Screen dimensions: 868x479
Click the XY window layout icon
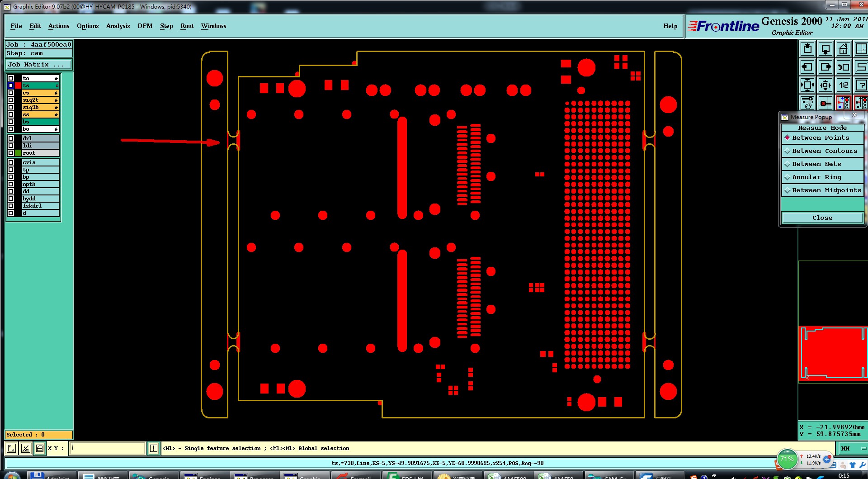(x=861, y=49)
